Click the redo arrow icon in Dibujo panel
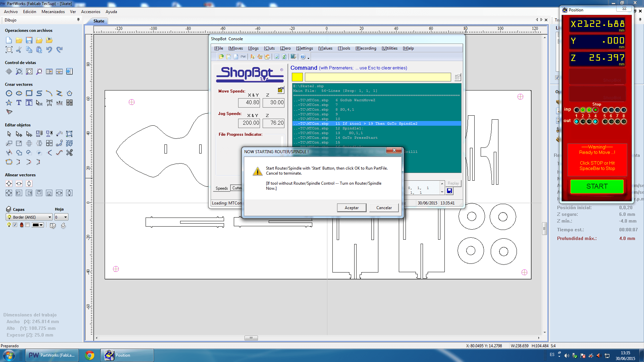This screenshot has height=362, width=644. tap(59, 50)
